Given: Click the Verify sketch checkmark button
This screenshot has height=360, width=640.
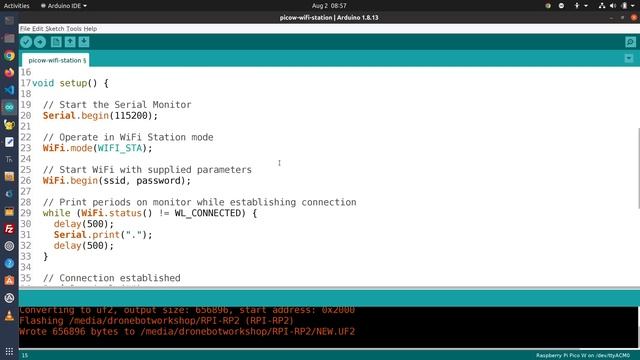Looking at the screenshot, I should point(26,42).
